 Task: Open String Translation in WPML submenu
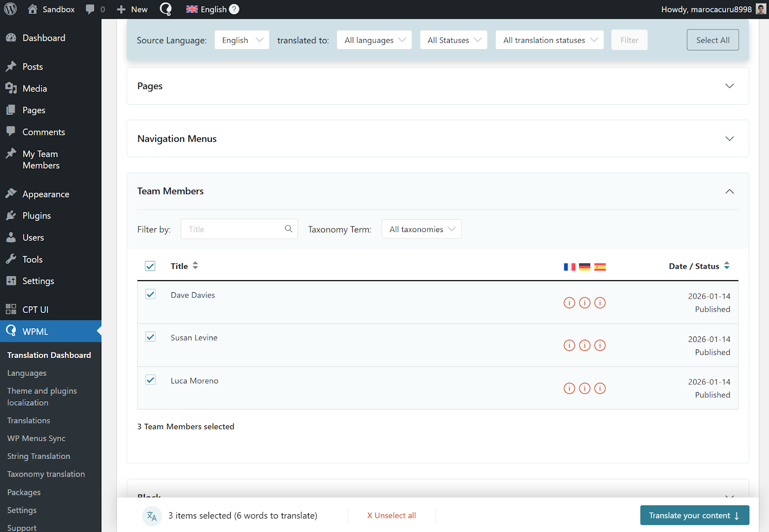(38, 456)
